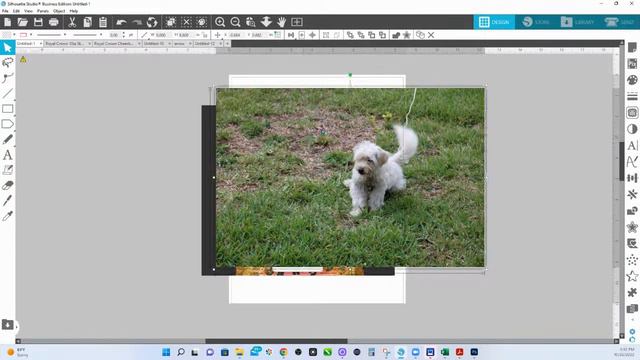Click the horizontal scrollbar thumb
This screenshot has height=360, width=640.
276,341
